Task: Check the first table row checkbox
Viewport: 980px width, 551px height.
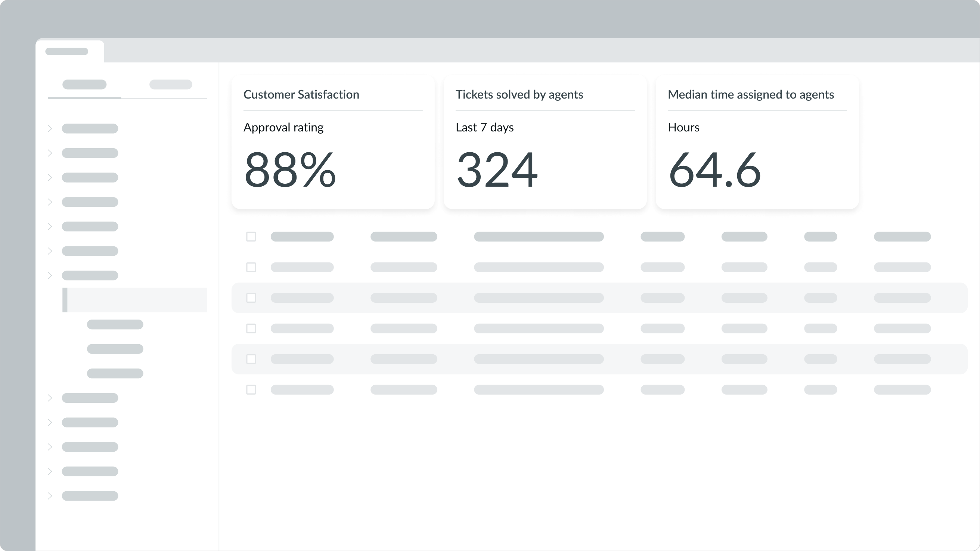Action: 251,237
